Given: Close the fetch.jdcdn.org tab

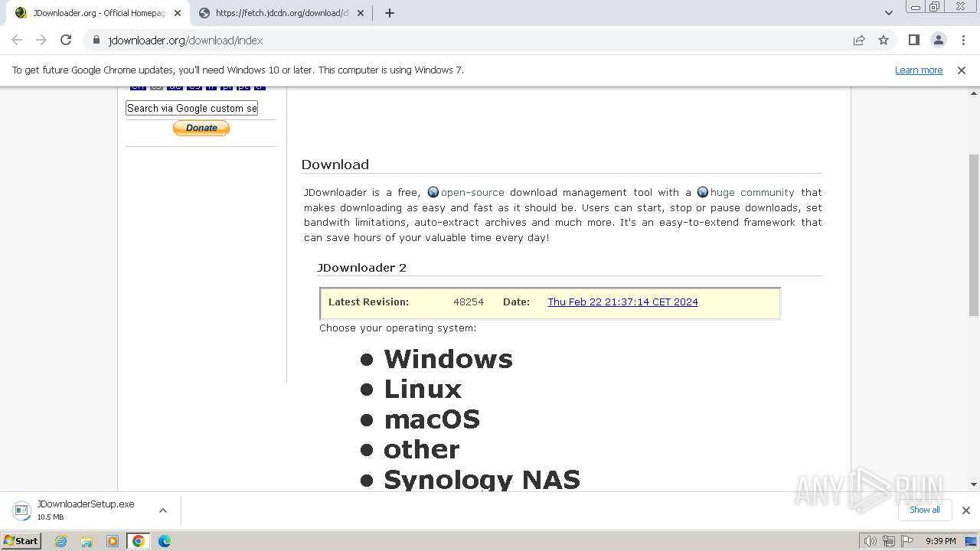Looking at the screenshot, I should click(x=361, y=13).
